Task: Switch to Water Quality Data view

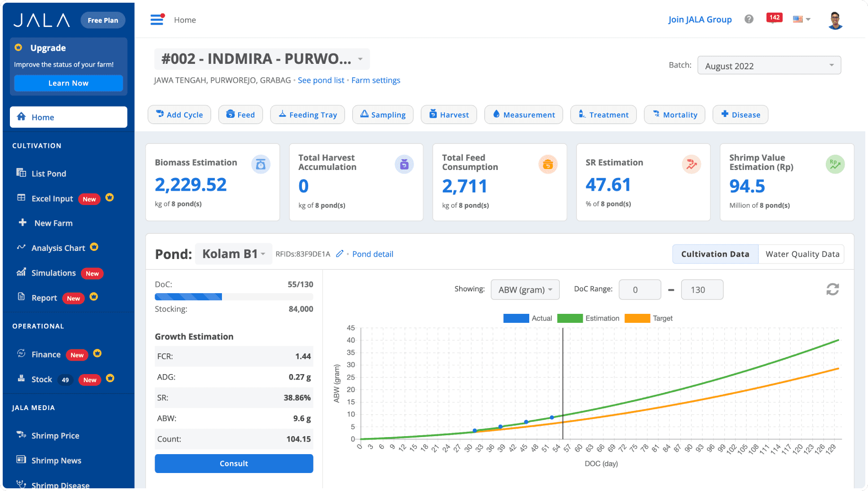Action: click(x=802, y=254)
